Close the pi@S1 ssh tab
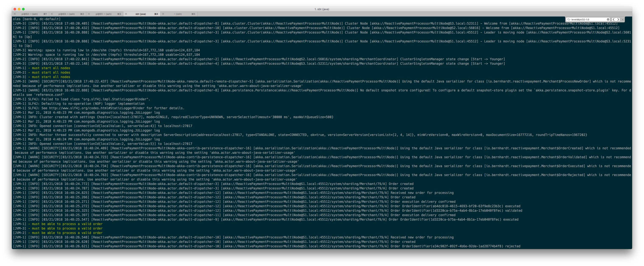This screenshot has height=266, width=644. [89, 14]
